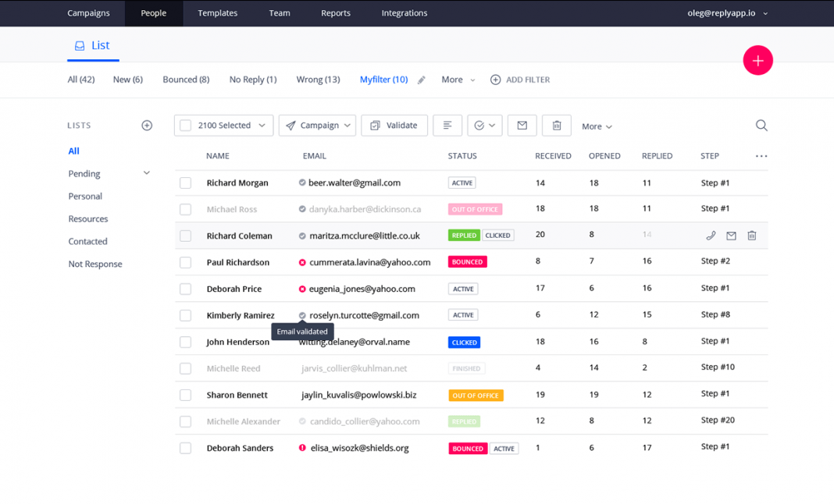Filter by Wrong (13)
834x504 pixels.
click(x=318, y=80)
